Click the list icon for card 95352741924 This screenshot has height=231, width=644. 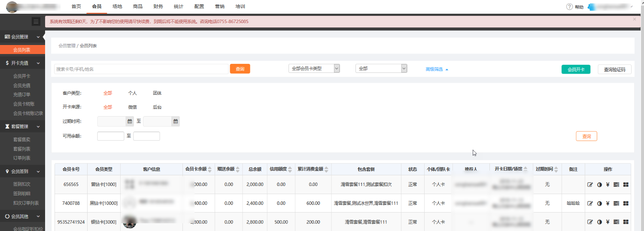[x=617, y=222]
